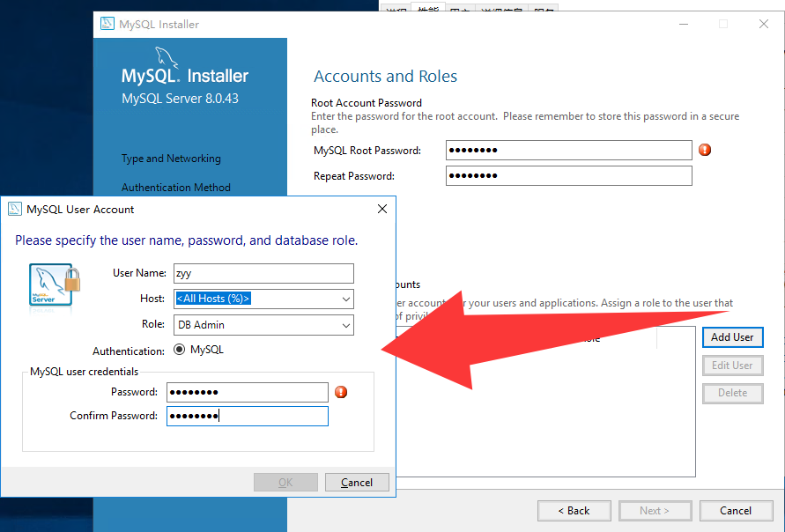The height and width of the screenshot is (532, 785).
Task: Click the Back button in the installer
Action: pos(574,511)
